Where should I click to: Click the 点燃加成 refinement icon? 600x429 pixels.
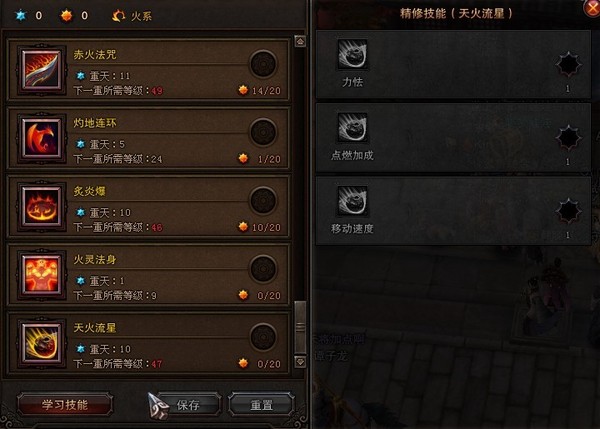[352, 127]
